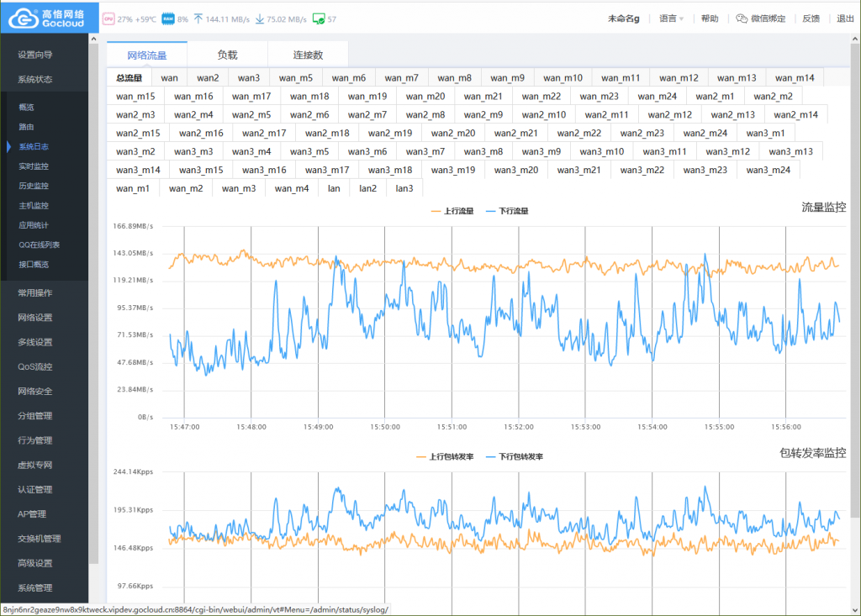Click the download speed arrow icon

point(260,19)
